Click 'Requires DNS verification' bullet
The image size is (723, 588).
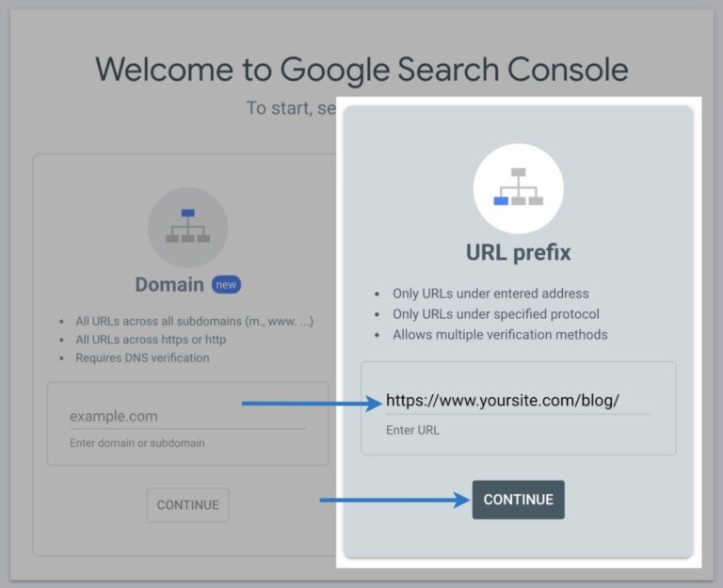point(142,358)
